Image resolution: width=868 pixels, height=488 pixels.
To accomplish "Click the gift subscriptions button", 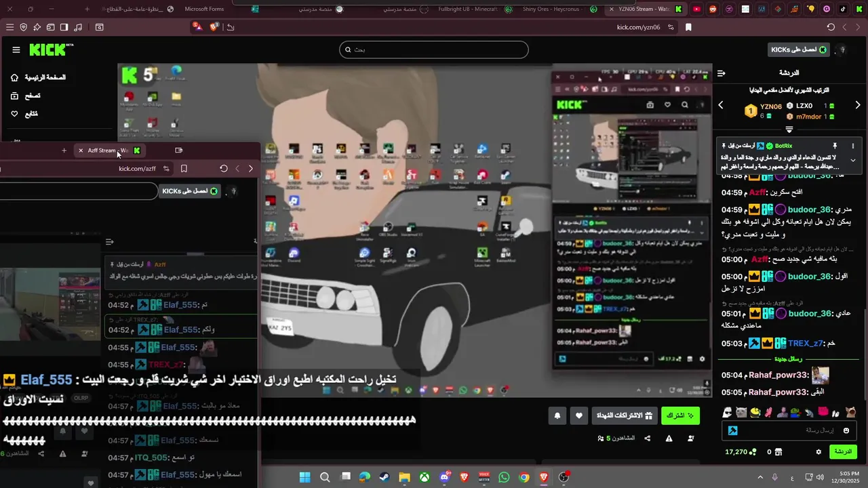I will coord(625,415).
